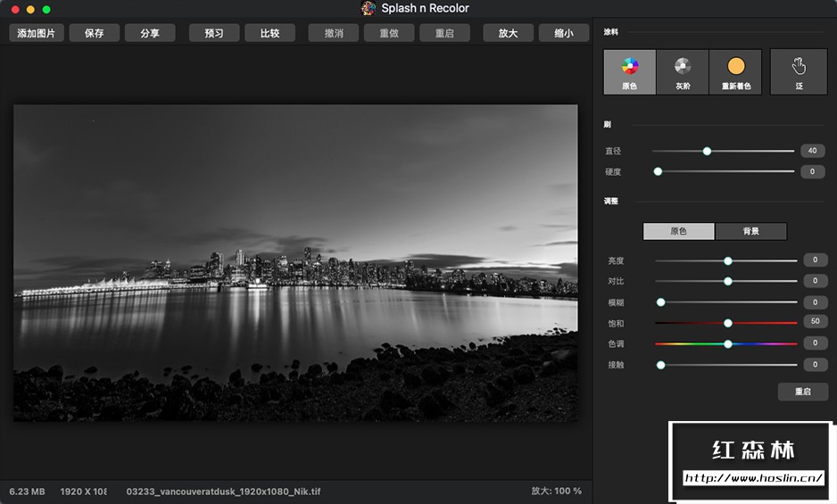The width and height of the screenshot is (837, 504).
Task: Click 预习 to preview the image
Action: point(214,33)
